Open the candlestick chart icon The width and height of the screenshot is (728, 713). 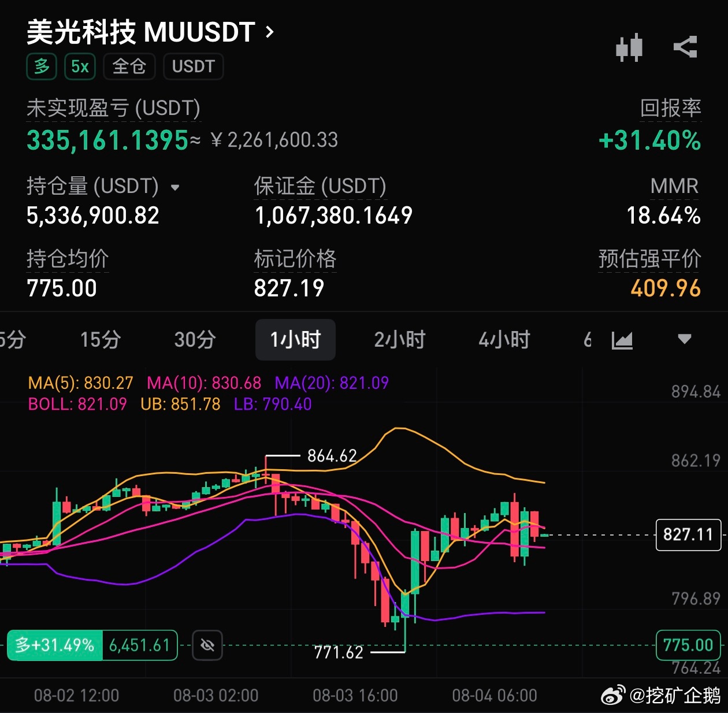[x=629, y=47]
